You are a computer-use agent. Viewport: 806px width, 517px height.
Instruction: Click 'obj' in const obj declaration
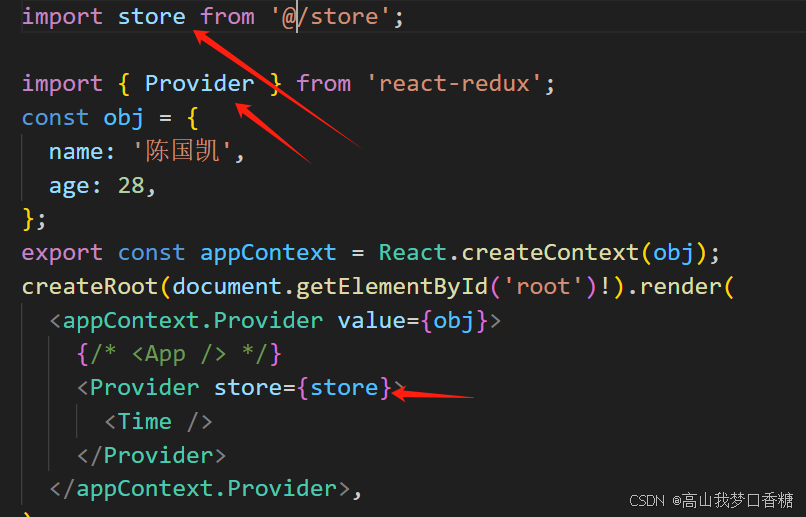point(123,118)
